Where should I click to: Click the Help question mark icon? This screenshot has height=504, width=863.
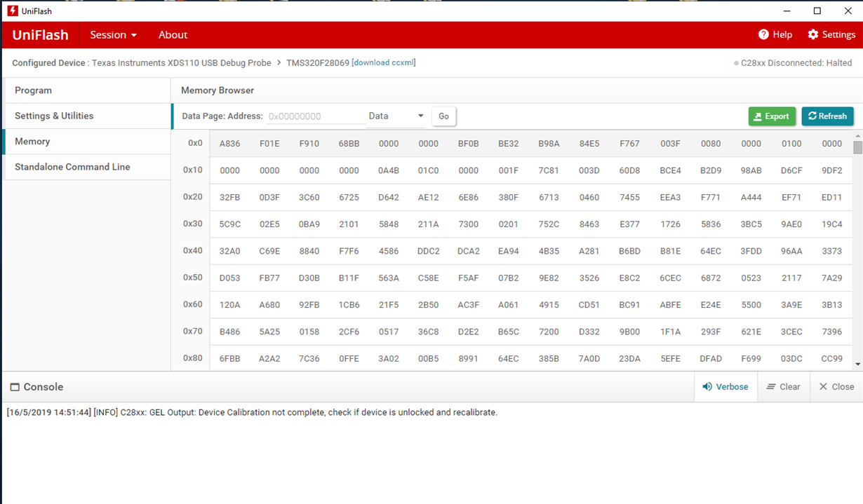763,34
